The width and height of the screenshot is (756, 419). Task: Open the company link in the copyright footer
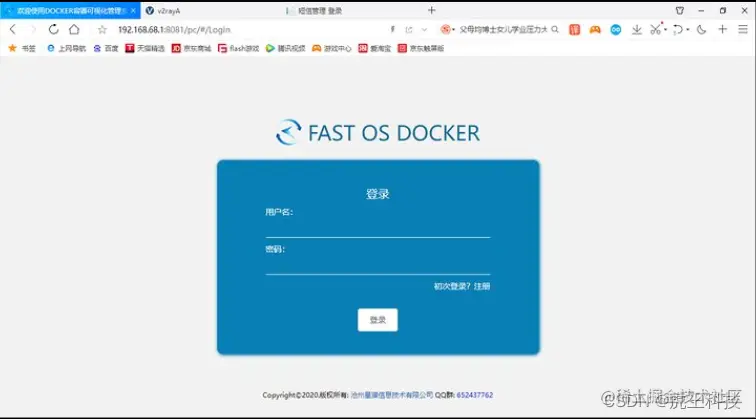coord(392,395)
